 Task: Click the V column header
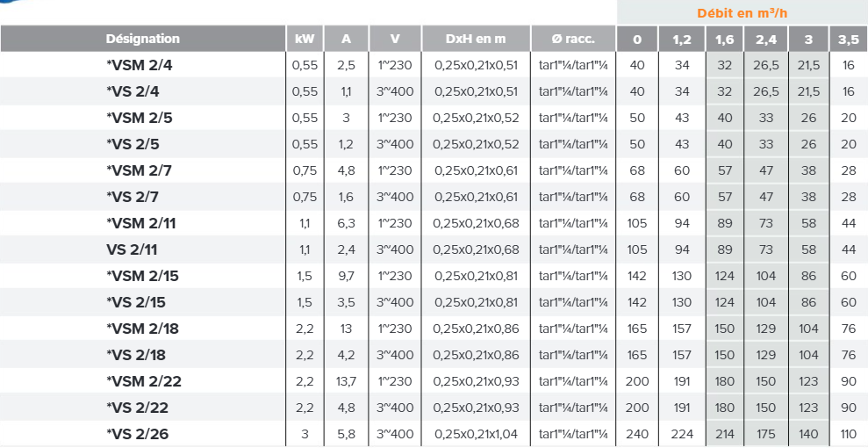[x=395, y=39]
